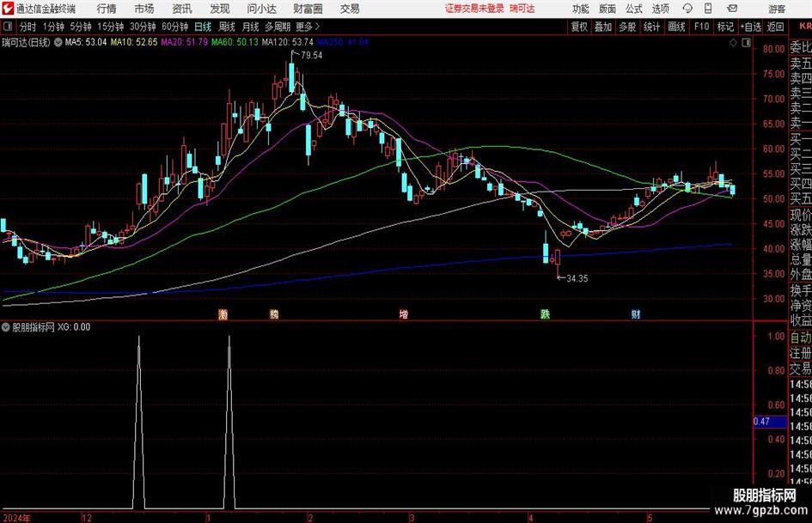Open the 选项 menu
Image resolution: width=812 pixels, height=523 pixels.
(x=660, y=9)
